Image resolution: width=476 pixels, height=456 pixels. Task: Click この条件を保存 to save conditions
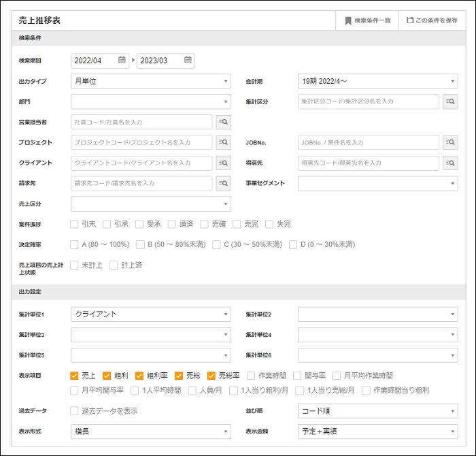pyautogui.click(x=432, y=20)
